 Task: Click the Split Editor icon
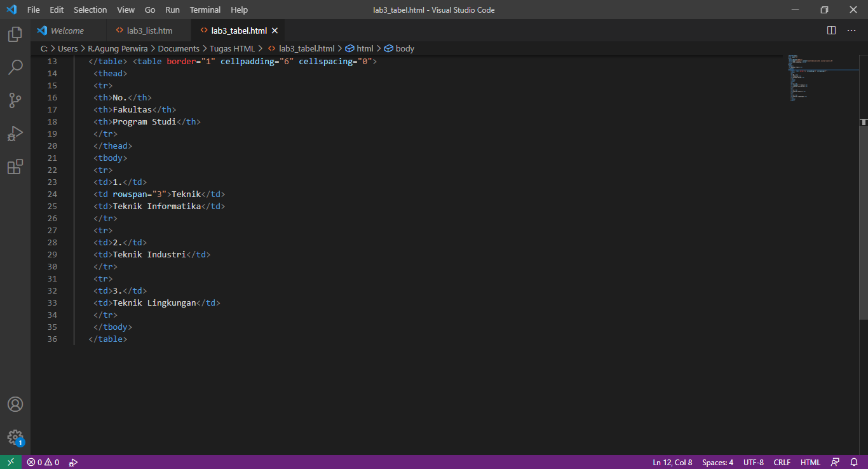(x=831, y=30)
